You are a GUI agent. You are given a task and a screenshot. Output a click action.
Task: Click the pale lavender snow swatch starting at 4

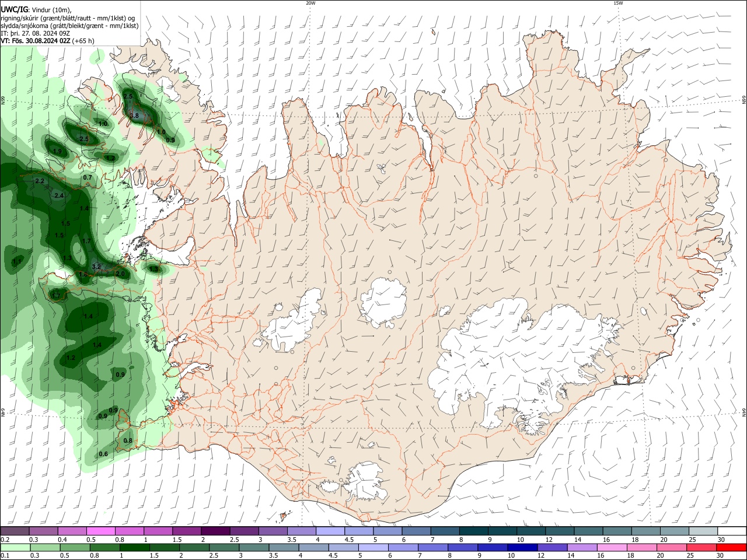tap(330, 531)
